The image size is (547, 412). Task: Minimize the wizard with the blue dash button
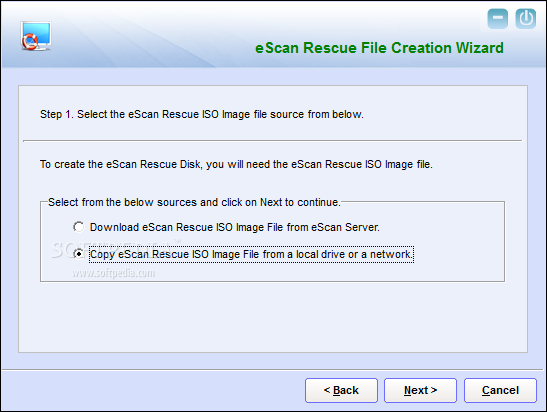click(498, 18)
